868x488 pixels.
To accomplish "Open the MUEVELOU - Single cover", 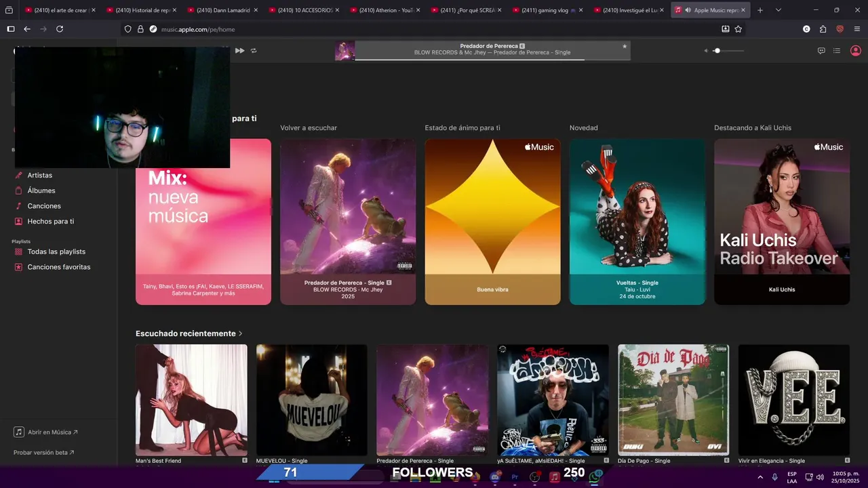I will (x=312, y=400).
